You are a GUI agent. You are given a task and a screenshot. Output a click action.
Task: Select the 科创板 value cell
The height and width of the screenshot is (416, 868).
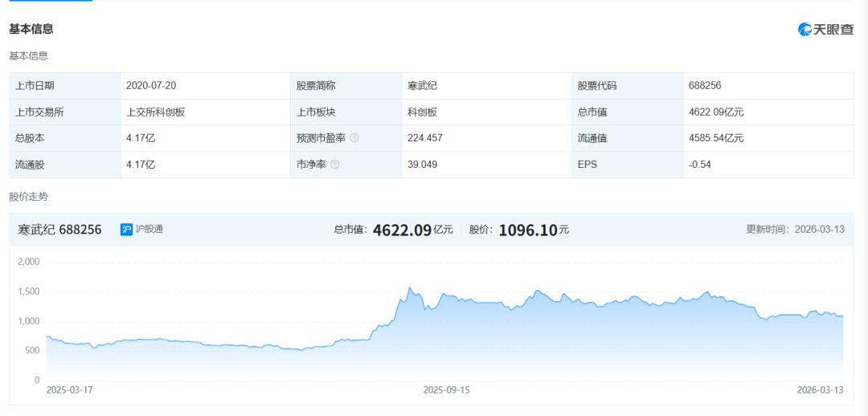487,112
